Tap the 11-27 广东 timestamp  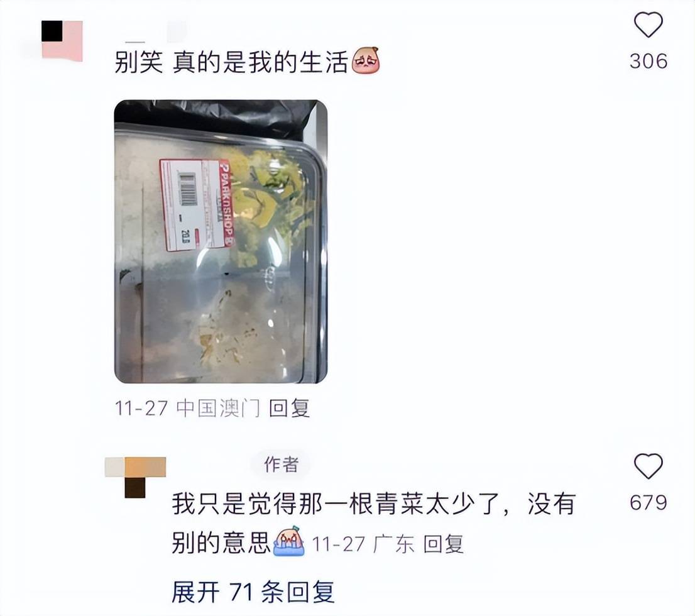363,544
